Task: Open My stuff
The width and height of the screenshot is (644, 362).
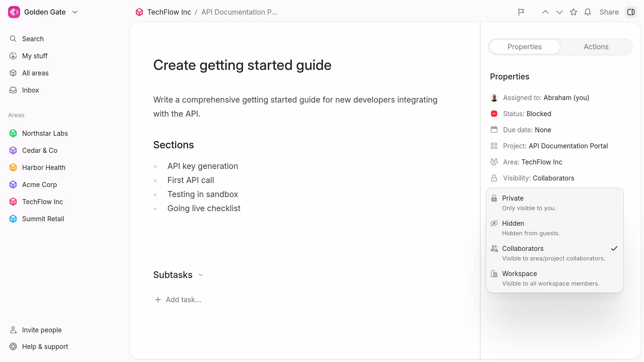Action: tap(28, 56)
